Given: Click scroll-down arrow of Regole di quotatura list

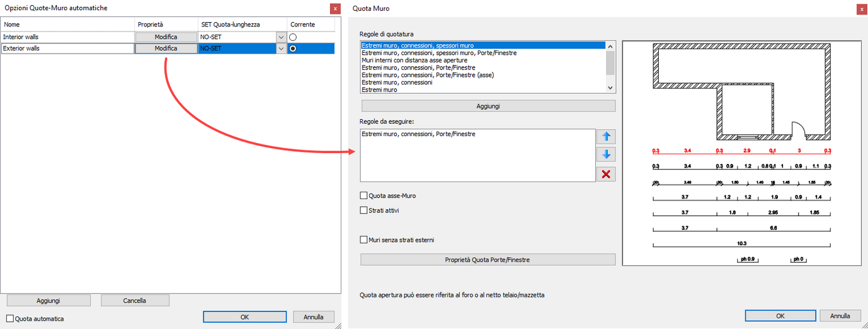Looking at the screenshot, I should 610,88.
